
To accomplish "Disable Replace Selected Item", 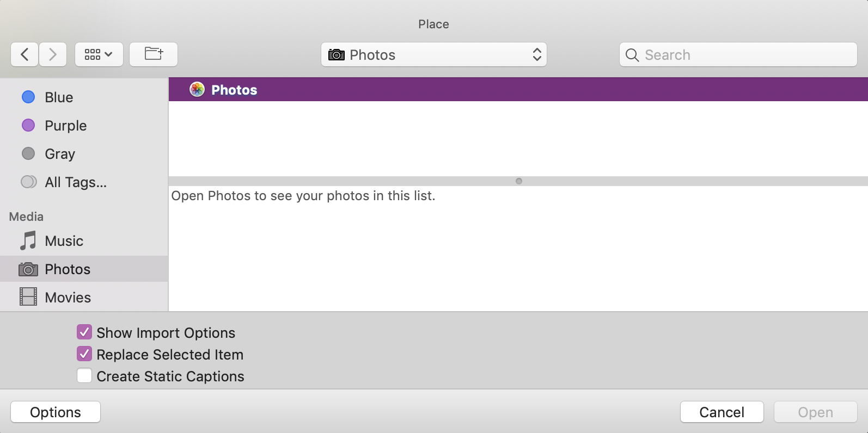I will pyautogui.click(x=84, y=354).
